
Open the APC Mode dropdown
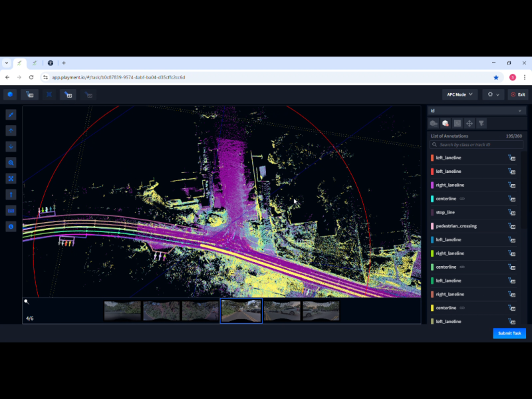point(460,94)
